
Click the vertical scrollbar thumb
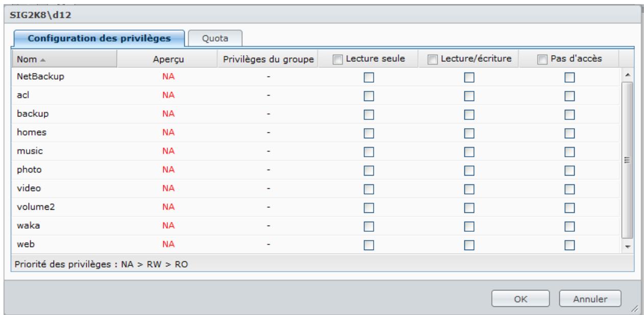(628, 160)
